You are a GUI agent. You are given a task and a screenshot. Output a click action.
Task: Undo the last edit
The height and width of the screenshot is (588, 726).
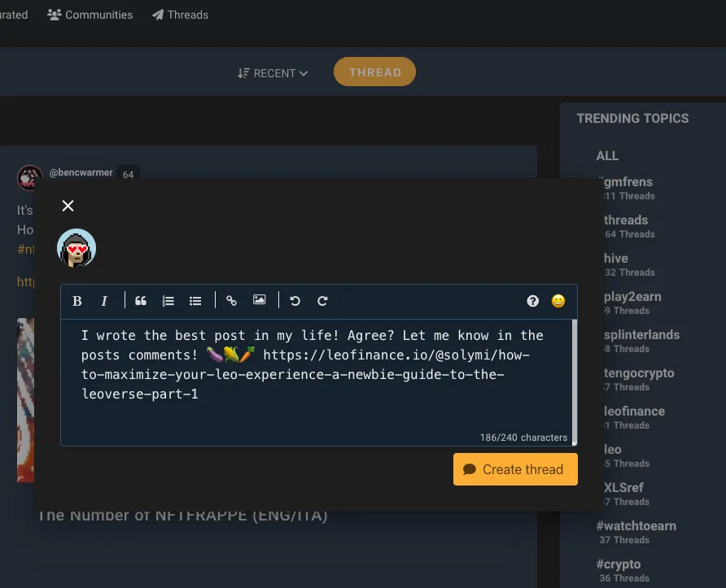(295, 301)
